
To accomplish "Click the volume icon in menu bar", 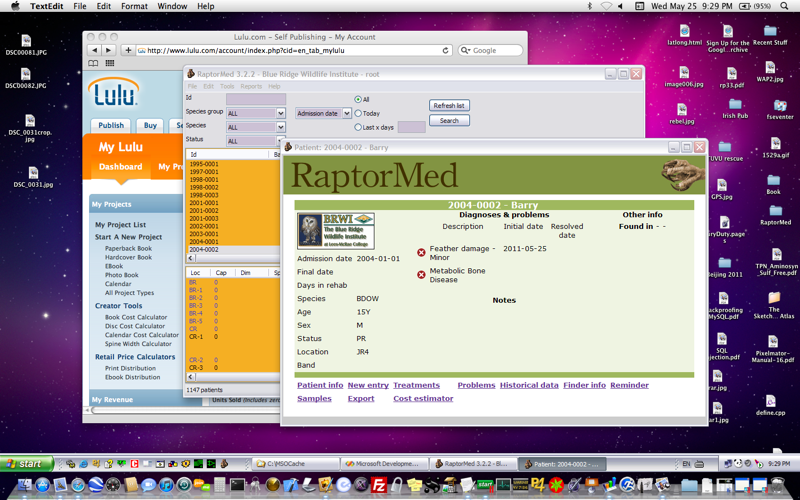I will (x=621, y=6).
